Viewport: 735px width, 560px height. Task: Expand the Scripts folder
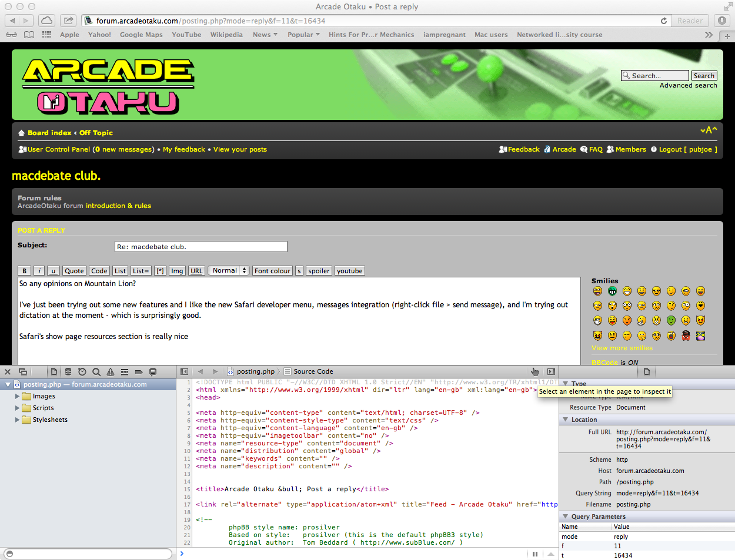coord(18,408)
